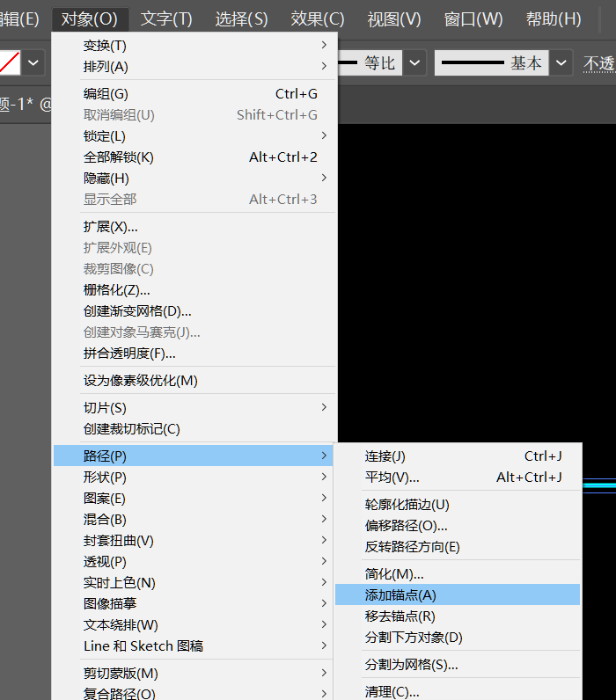Choose 简化(M)... entry
The width and height of the screenshot is (616, 700).
(458, 573)
